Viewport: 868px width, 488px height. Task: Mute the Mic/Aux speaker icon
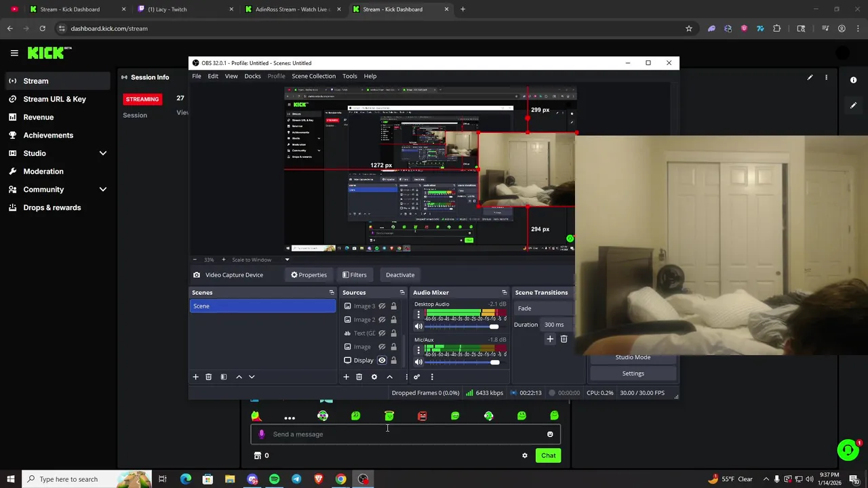pyautogui.click(x=418, y=362)
